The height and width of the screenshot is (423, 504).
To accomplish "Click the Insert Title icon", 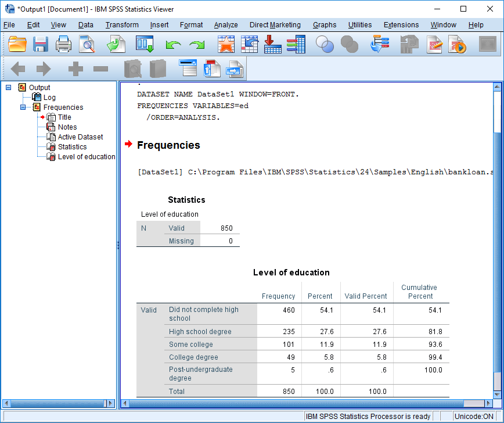I will click(212, 68).
